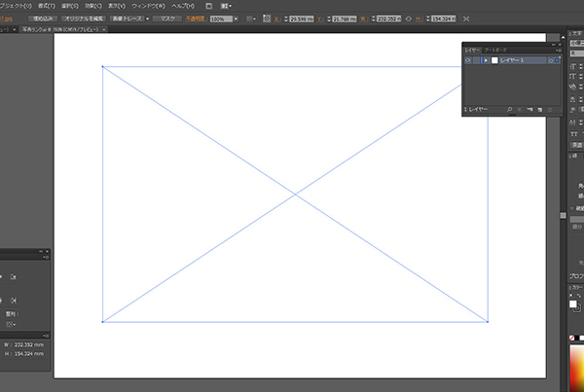Toggle visibility eye of レイヤー 1
Viewport: 584px width, 392px height.
(x=468, y=60)
